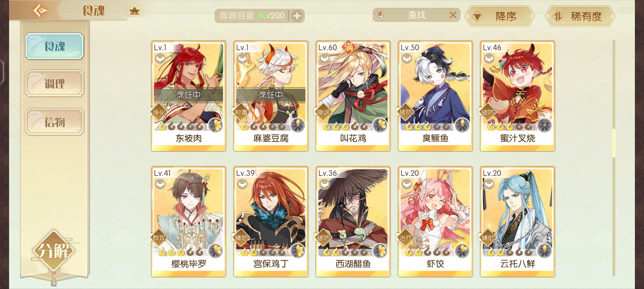Click the magnifier search icon
Viewport: 644px width, 289px height.
[380, 15]
